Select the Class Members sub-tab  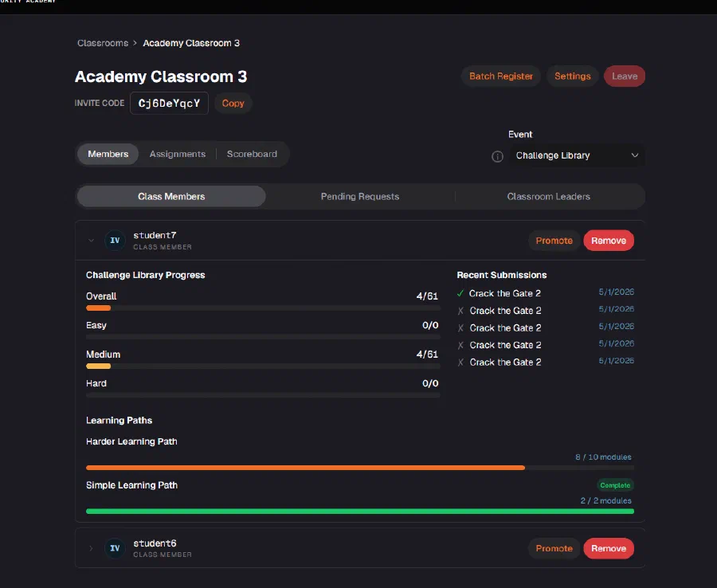pyautogui.click(x=171, y=197)
